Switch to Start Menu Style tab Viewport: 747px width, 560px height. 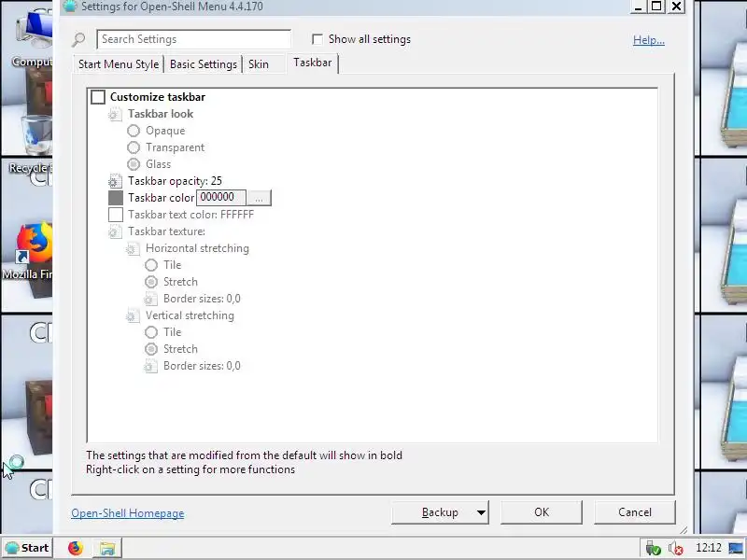(x=119, y=64)
